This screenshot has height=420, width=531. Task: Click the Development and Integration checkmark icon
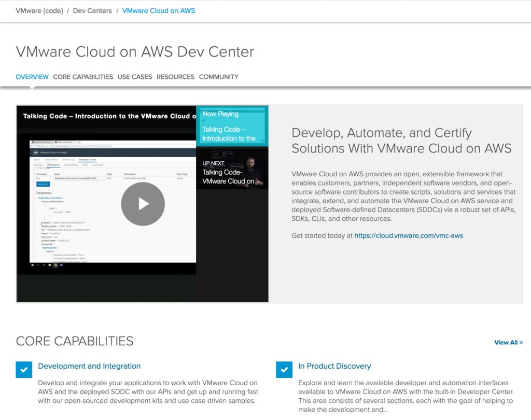tap(24, 370)
